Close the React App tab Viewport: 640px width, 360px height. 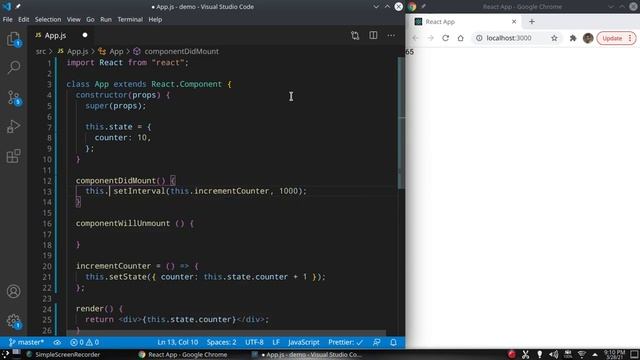pos(514,22)
